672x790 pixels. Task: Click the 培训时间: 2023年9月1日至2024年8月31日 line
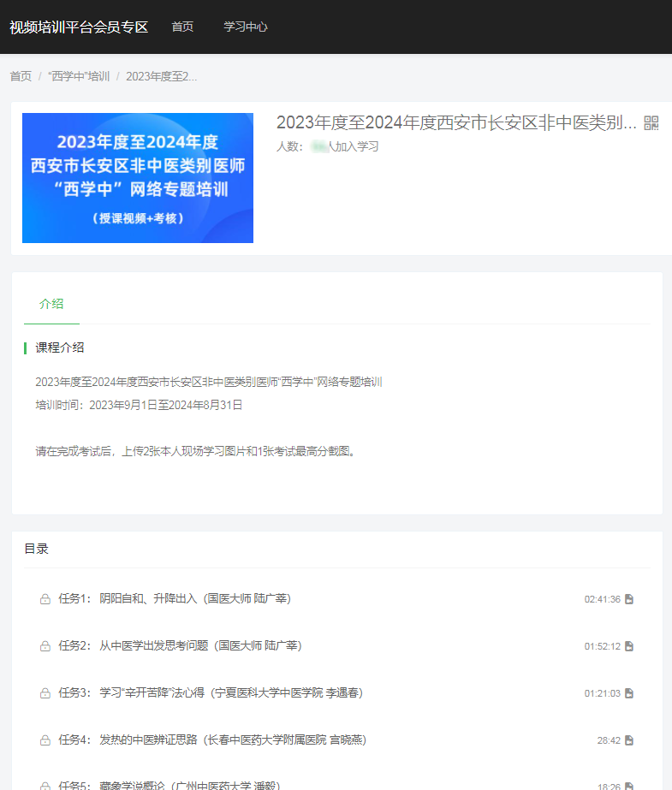point(139,405)
